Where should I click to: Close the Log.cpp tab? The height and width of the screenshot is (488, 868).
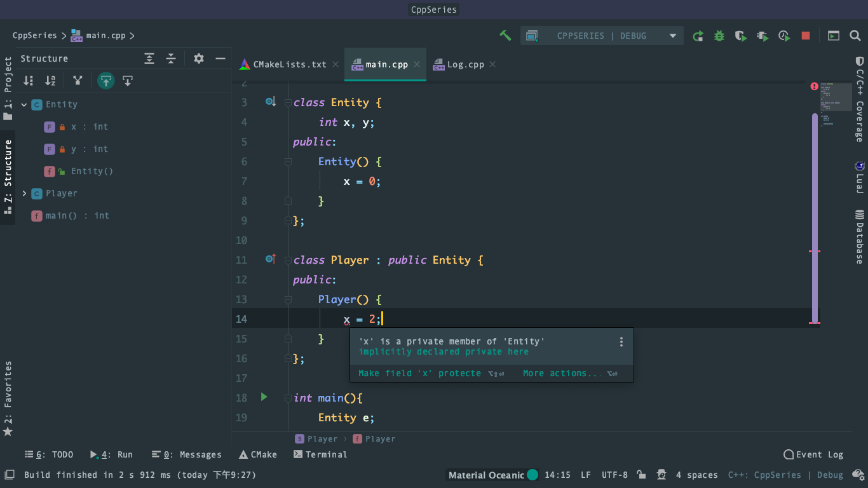(492, 65)
